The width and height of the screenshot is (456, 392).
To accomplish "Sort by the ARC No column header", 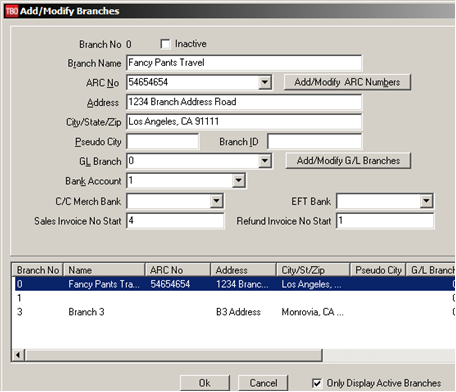I will [178, 270].
